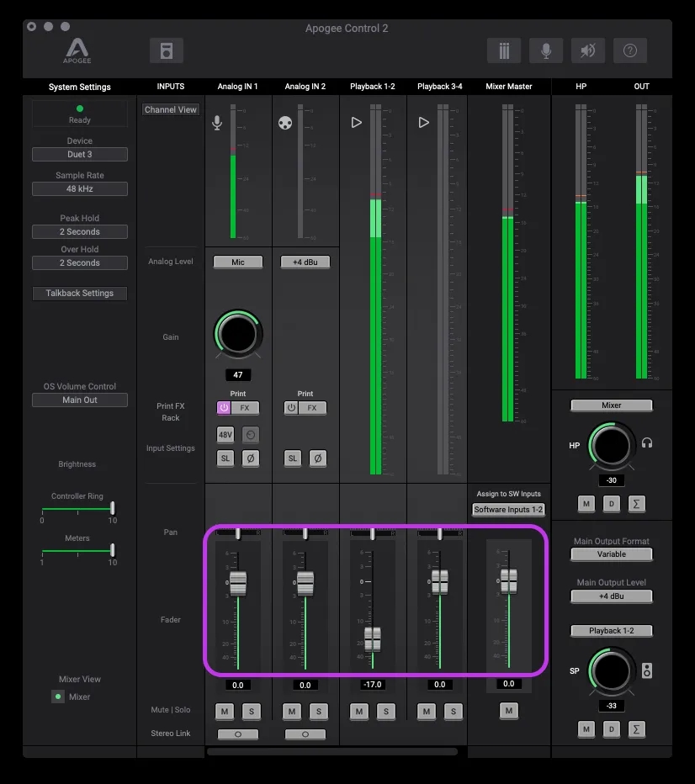Image resolution: width=695 pixels, height=784 pixels.
Task: Click the Mixer Master fader handle
Action: [509, 581]
